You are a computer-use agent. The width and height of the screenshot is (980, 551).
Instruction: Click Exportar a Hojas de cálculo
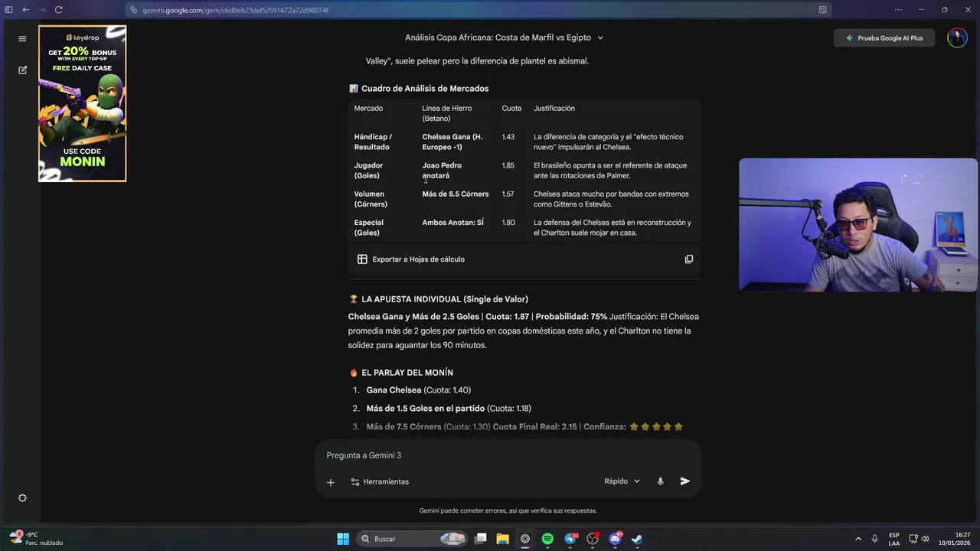click(x=411, y=259)
